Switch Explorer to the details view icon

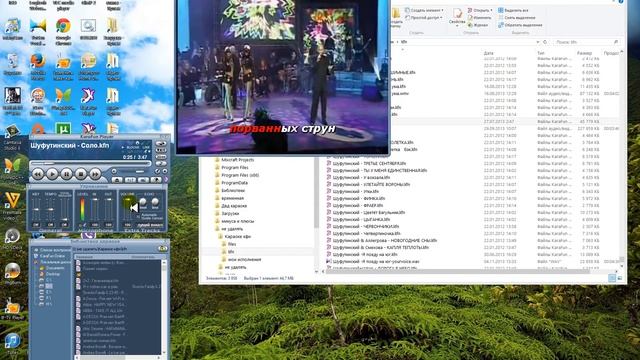[x=612, y=278]
